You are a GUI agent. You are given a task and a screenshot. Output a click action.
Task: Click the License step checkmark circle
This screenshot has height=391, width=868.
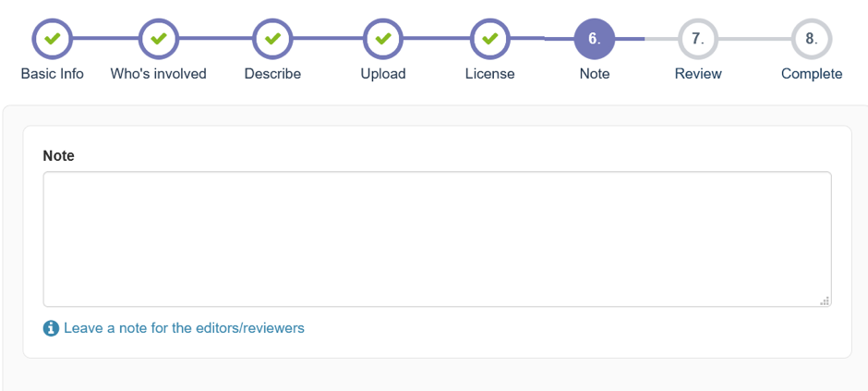tap(490, 39)
